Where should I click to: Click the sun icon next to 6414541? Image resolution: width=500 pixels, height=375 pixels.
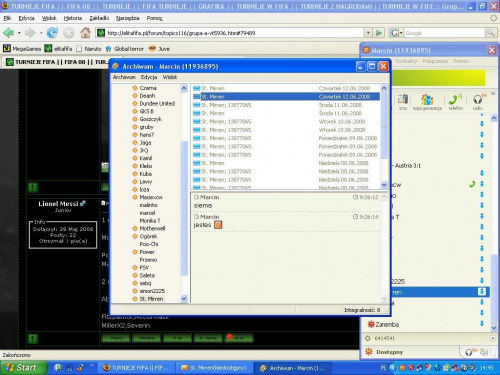pyautogui.click(x=368, y=338)
